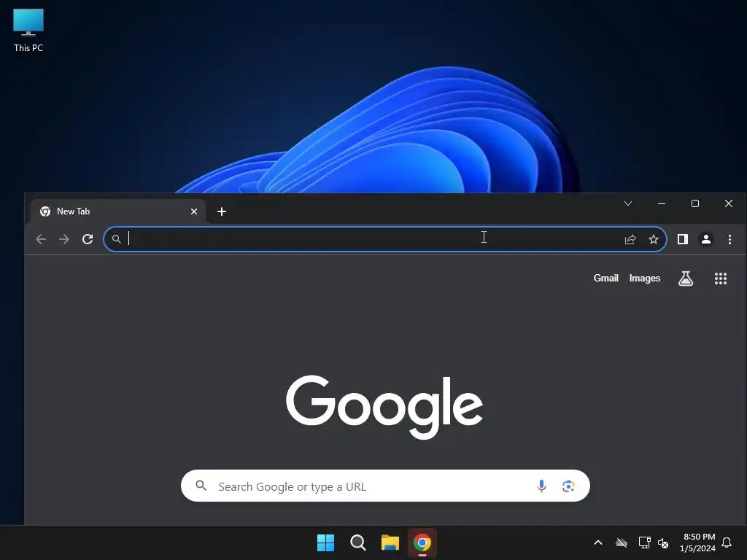Select the This PC desktop icon
The width and height of the screenshot is (747, 560).
point(28,31)
